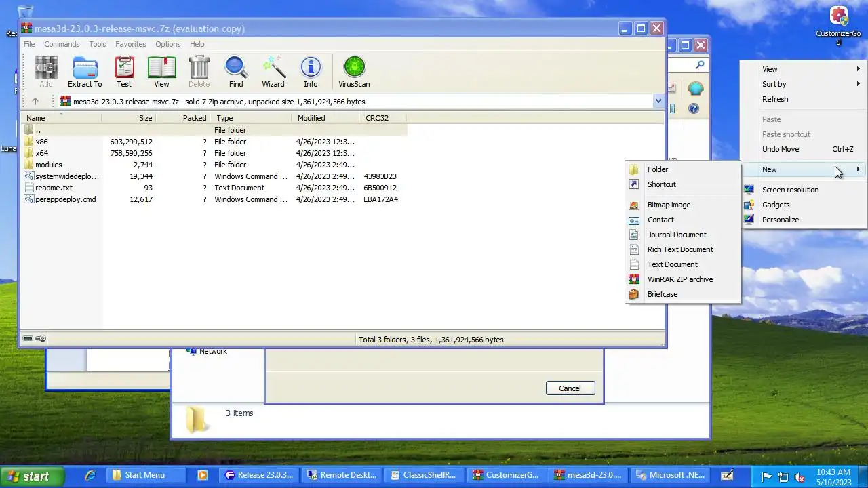Create new Shortcut from submenu
868x488 pixels.
(x=682, y=184)
